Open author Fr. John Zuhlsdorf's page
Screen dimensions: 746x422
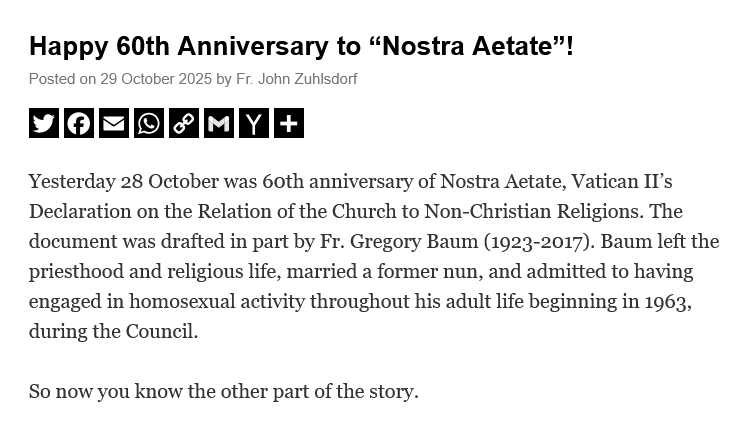(296, 79)
